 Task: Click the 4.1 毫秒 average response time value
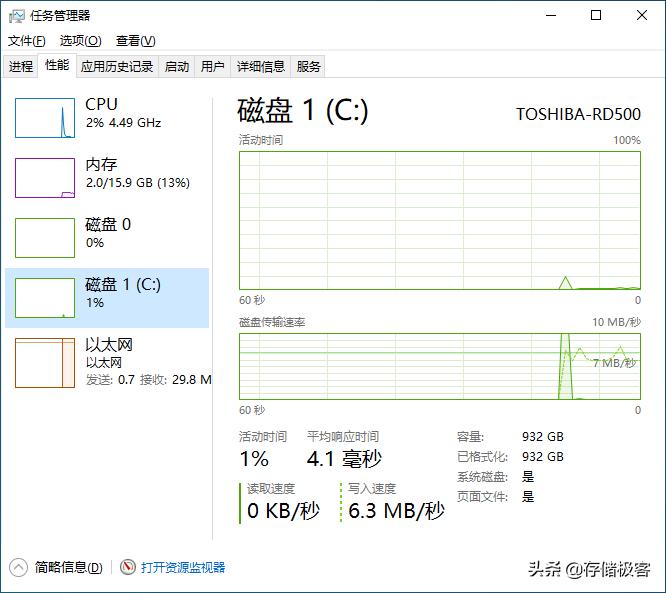coord(344,459)
